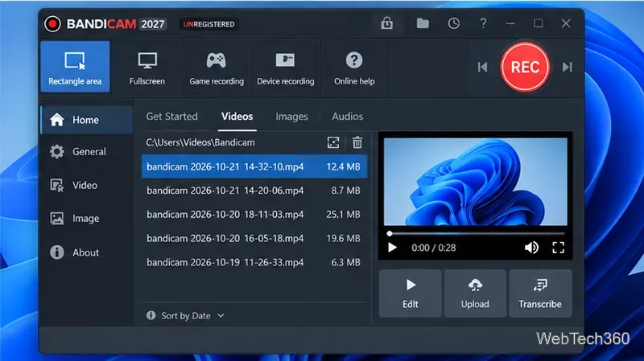Open the Sort by Date dropdown
The width and height of the screenshot is (644, 361).
(192, 315)
